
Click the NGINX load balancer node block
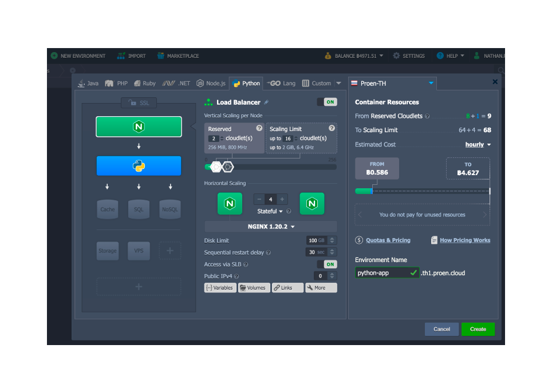point(139,127)
